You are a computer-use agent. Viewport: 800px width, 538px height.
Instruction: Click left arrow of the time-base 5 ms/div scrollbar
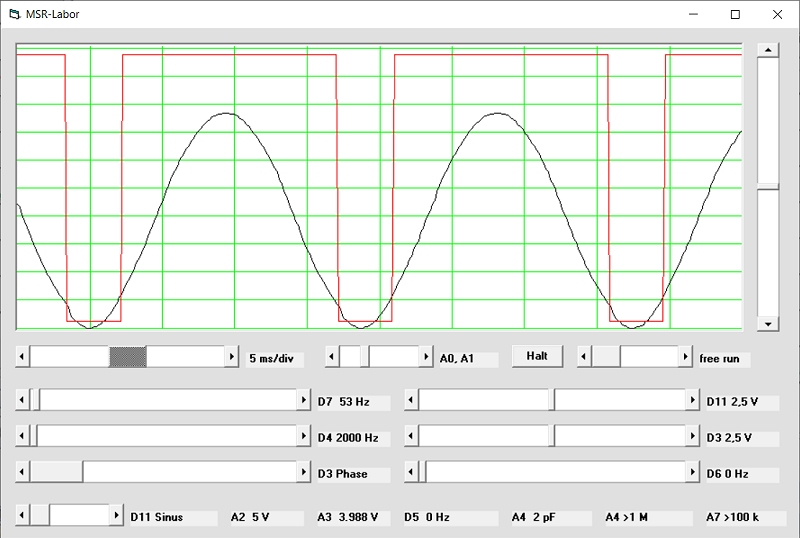tap(23, 357)
